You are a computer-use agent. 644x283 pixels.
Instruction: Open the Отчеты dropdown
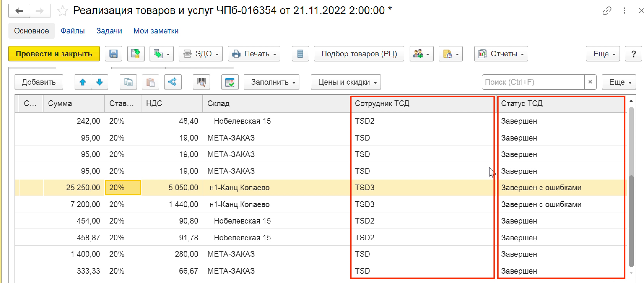pyautogui.click(x=501, y=54)
